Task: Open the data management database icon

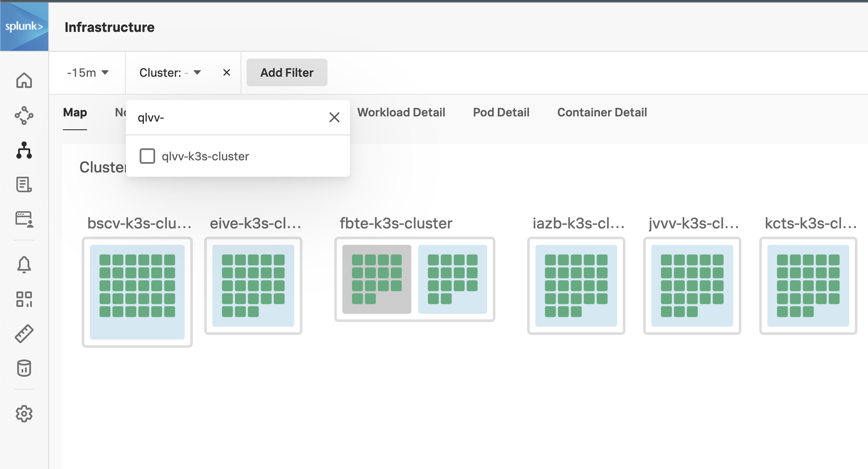Action: pyautogui.click(x=25, y=368)
